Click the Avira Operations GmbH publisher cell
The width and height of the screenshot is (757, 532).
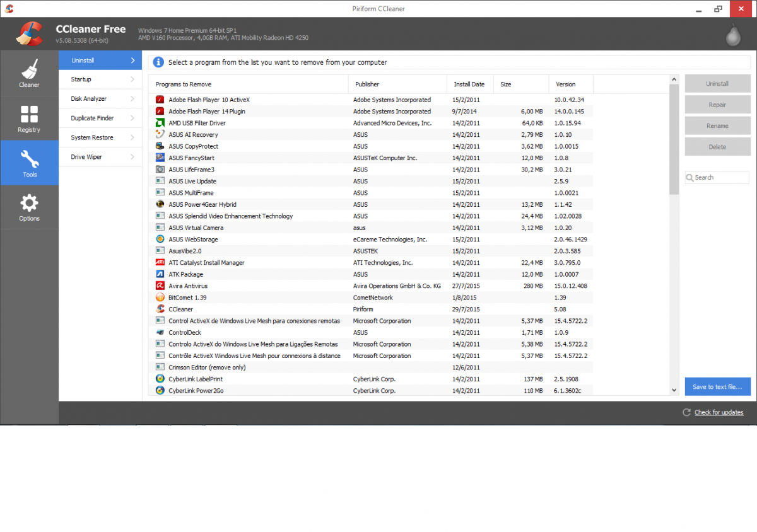click(397, 286)
